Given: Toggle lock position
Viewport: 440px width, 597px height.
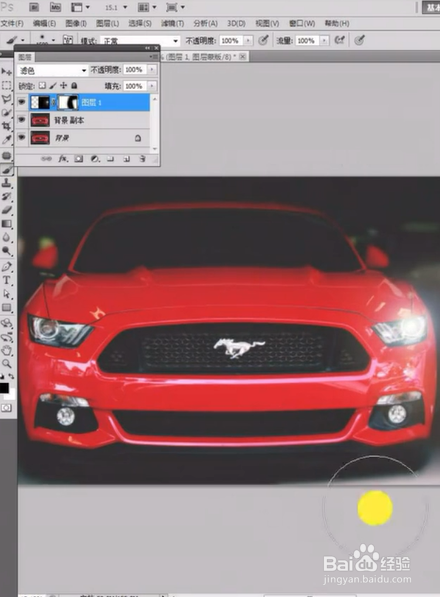Looking at the screenshot, I should [64, 86].
